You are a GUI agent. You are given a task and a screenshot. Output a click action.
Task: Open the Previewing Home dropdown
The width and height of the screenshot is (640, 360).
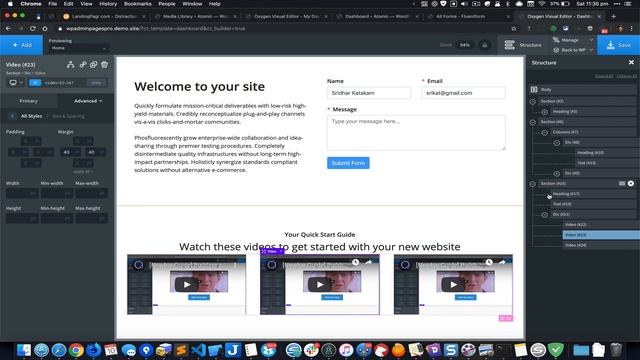click(78, 48)
